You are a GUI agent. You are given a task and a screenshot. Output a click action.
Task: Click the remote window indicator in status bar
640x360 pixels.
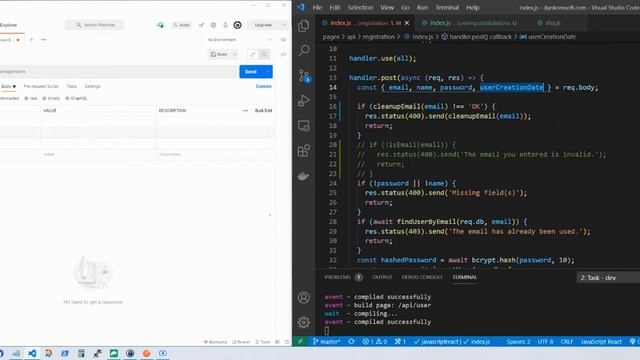(300, 341)
